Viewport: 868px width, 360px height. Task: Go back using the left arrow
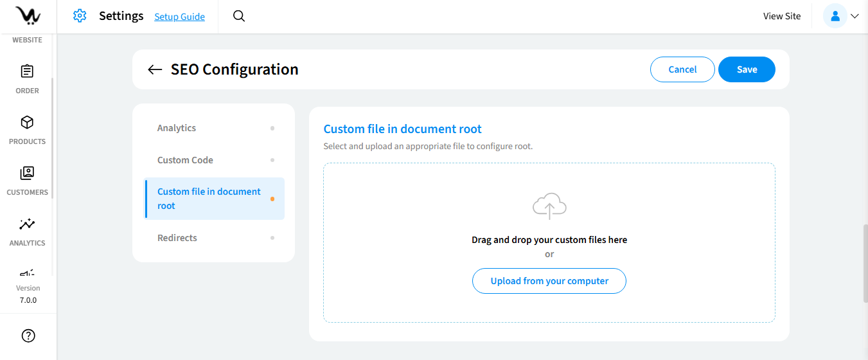pyautogui.click(x=154, y=69)
